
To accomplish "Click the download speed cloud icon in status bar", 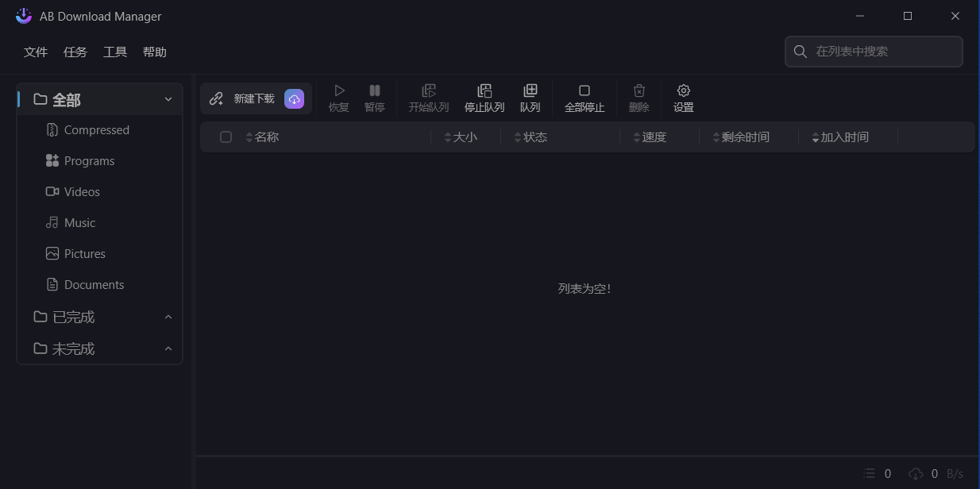I will click(916, 473).
